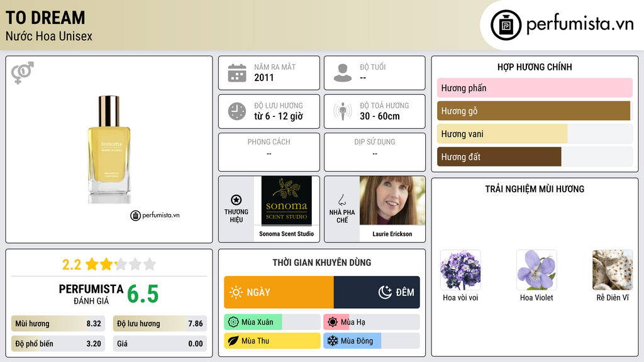Click the Laurie Erickson perfumer name

pos(392,234)
